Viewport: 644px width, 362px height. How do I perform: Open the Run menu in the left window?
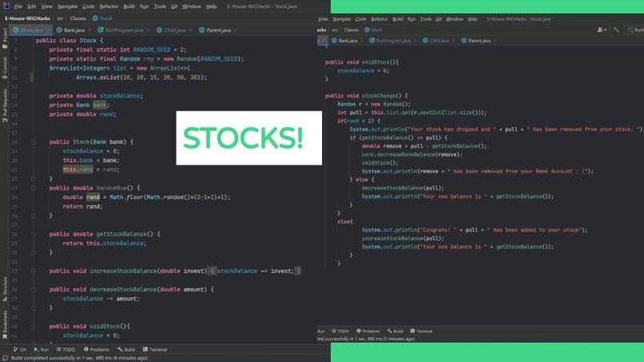(144, 6)
